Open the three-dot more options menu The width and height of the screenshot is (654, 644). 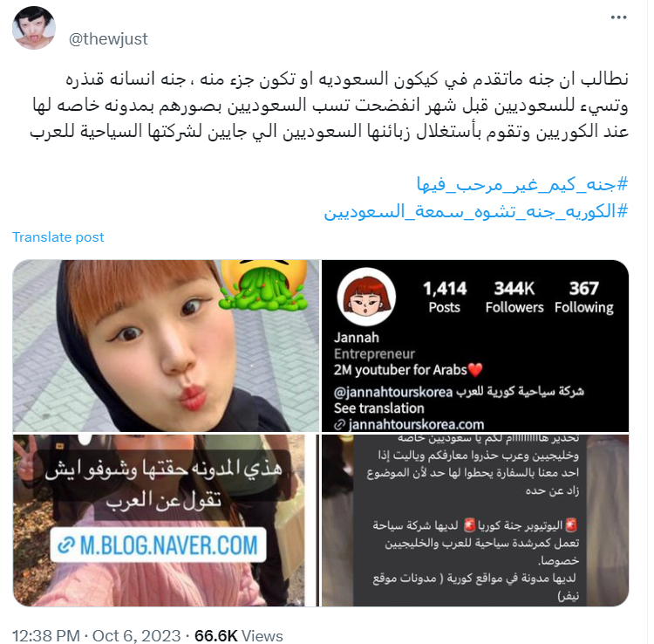(618, 17)
